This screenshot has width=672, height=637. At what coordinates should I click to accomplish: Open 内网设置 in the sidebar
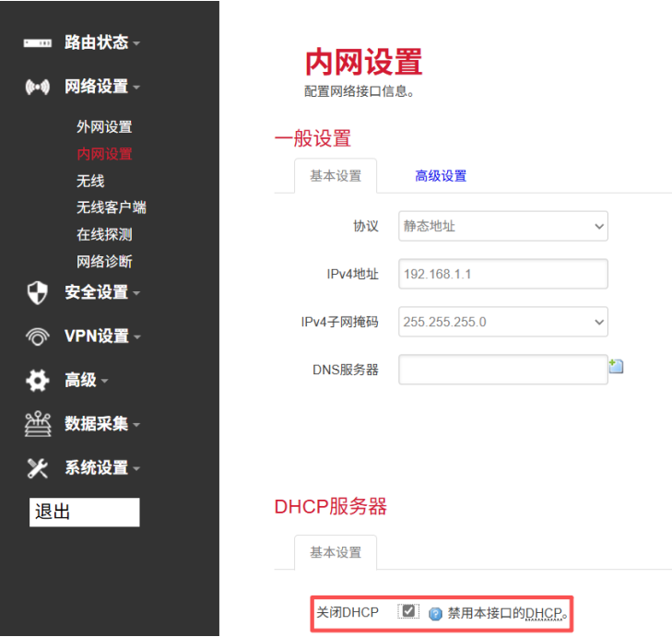(104, 154)
